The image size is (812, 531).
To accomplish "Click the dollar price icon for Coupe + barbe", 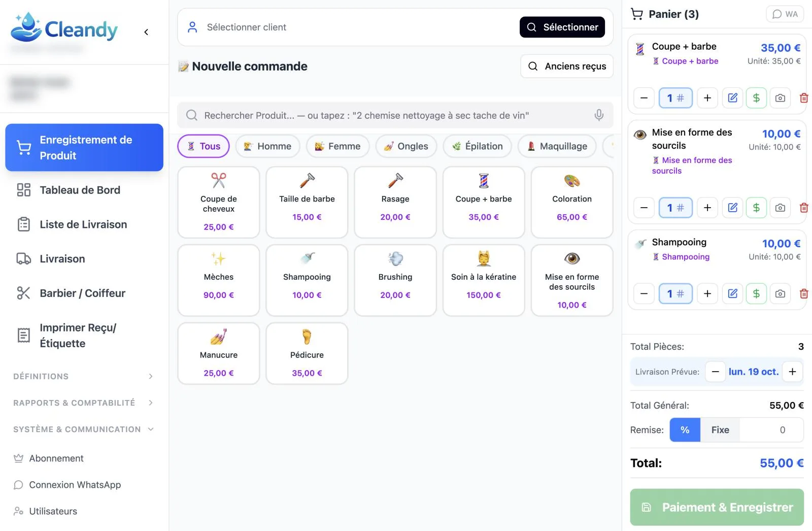I will tap(756, 98).
